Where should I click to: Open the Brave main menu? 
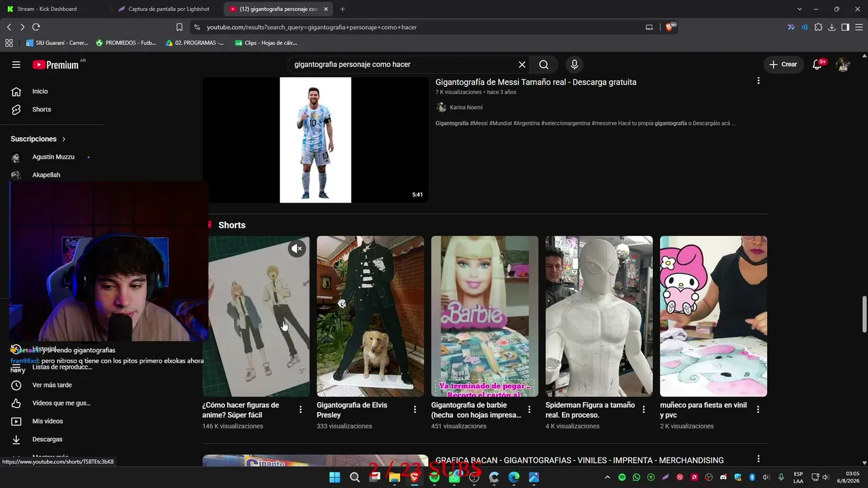click(x=859, y=27)
